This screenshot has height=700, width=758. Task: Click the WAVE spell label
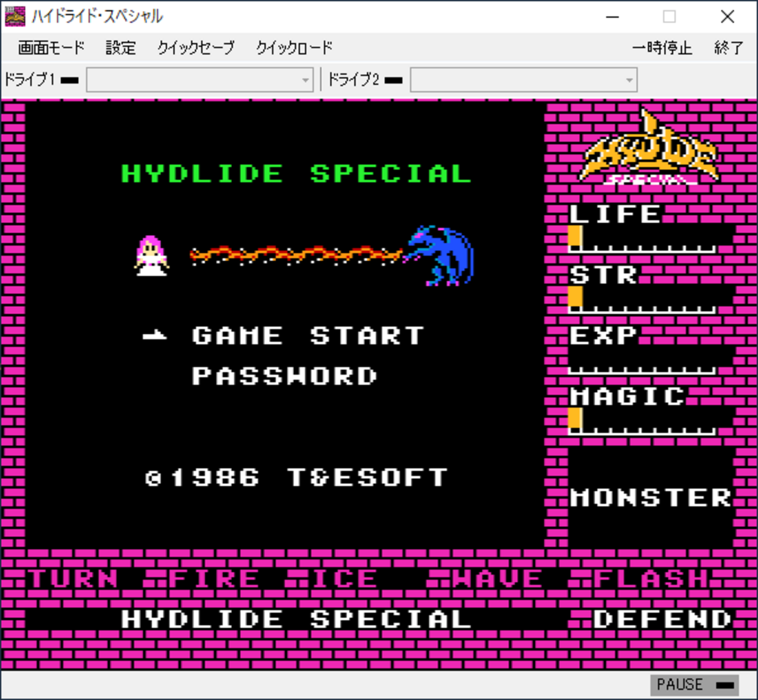(497, 579)
